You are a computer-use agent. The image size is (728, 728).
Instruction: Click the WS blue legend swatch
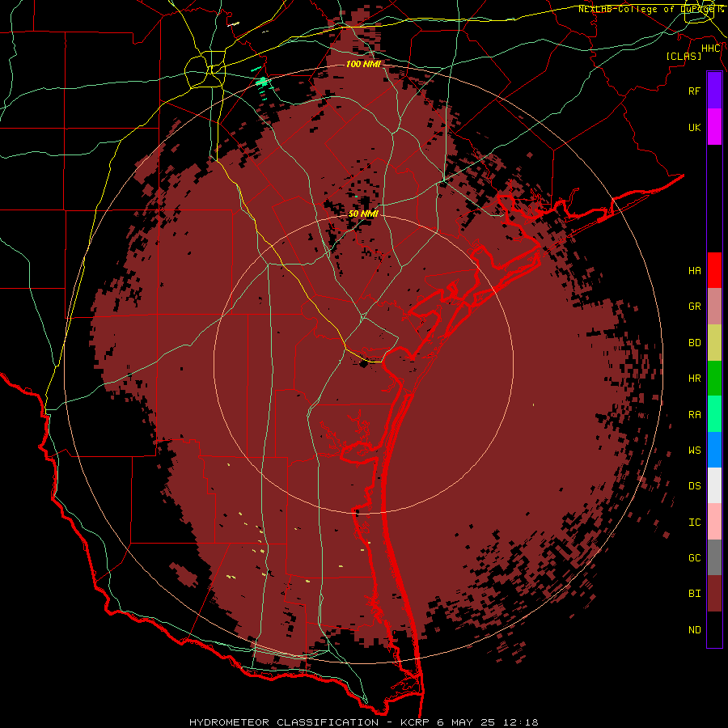(714, 450)
